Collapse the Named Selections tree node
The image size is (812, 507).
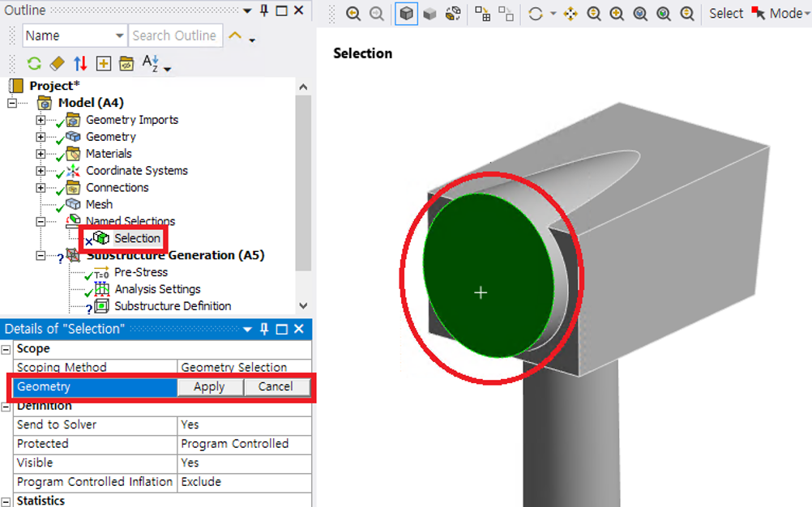click(x=41, y=221)
